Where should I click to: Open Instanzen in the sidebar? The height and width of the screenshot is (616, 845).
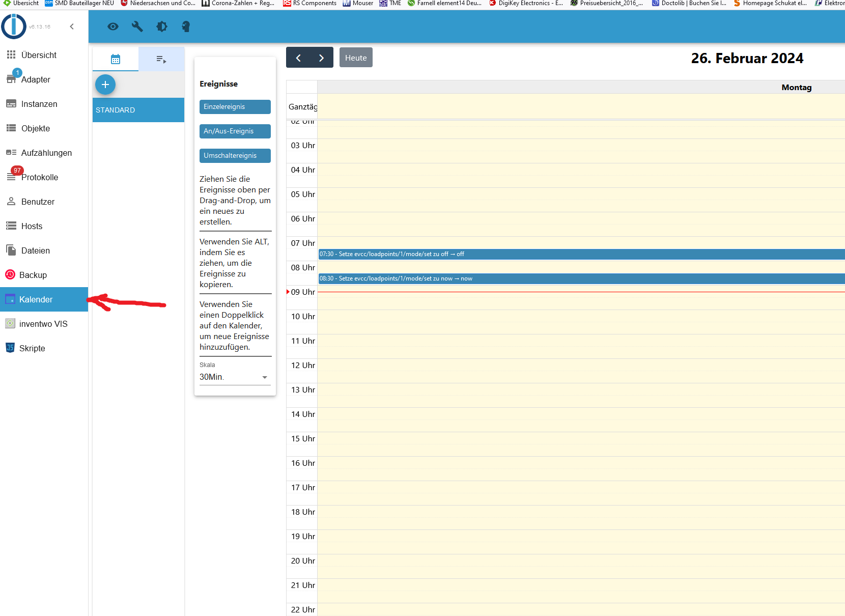(44, 104)
